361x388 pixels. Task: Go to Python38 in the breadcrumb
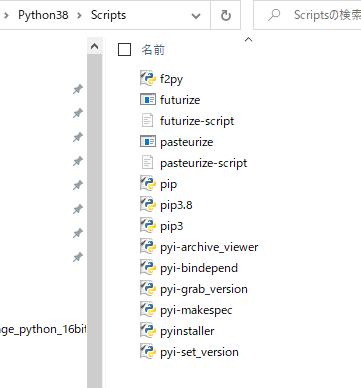(43, 15)
